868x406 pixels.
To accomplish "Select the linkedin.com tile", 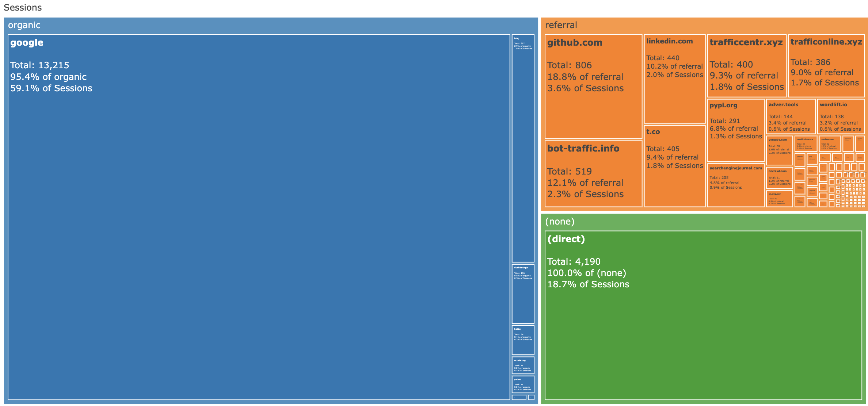I will (x=674, y=79).
